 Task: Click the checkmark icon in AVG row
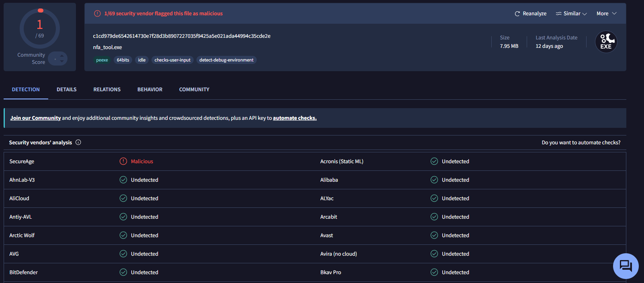pyautogui.click(x=123, y=254)
